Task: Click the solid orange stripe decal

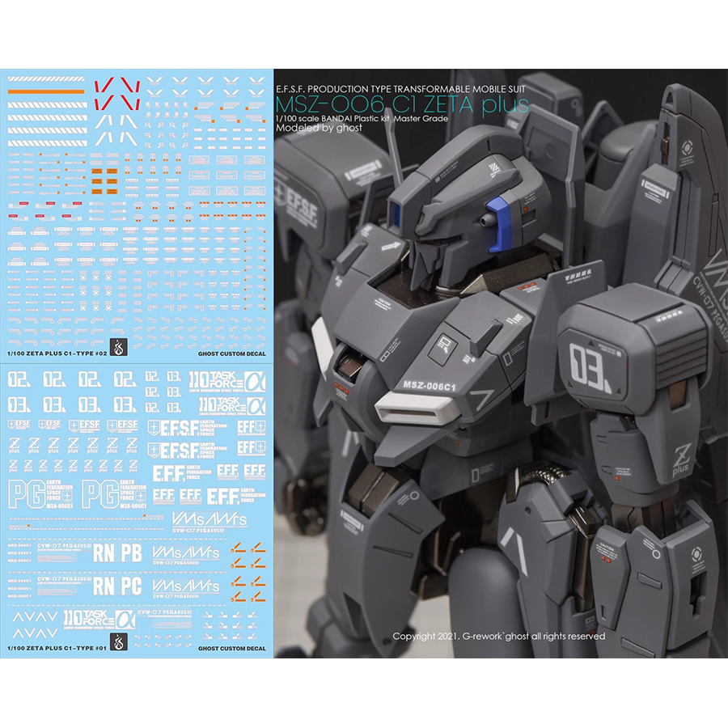Action: 46,92
